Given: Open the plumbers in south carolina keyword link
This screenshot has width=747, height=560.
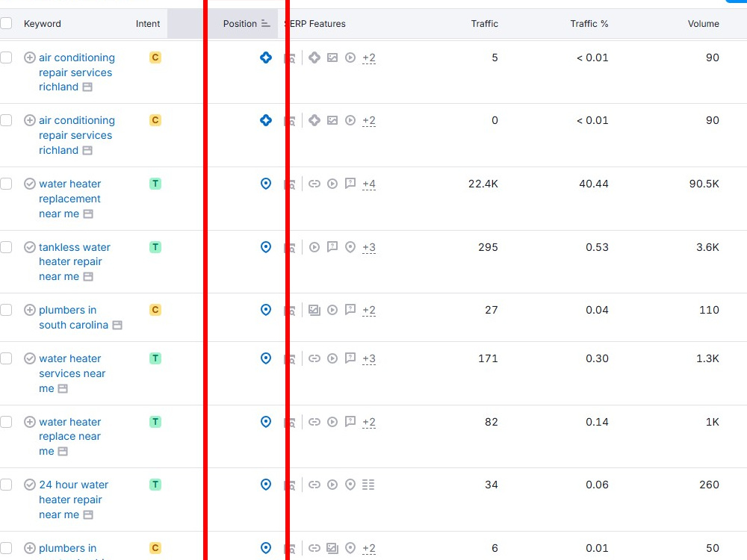Looking at the screenshot, I should [x=73, y=317].
